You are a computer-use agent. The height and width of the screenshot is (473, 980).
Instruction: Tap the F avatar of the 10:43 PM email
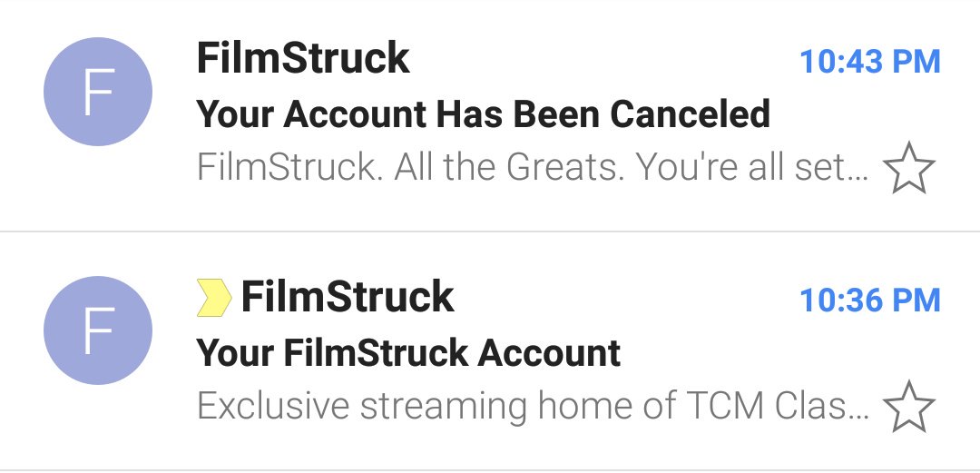pos(98,92)
